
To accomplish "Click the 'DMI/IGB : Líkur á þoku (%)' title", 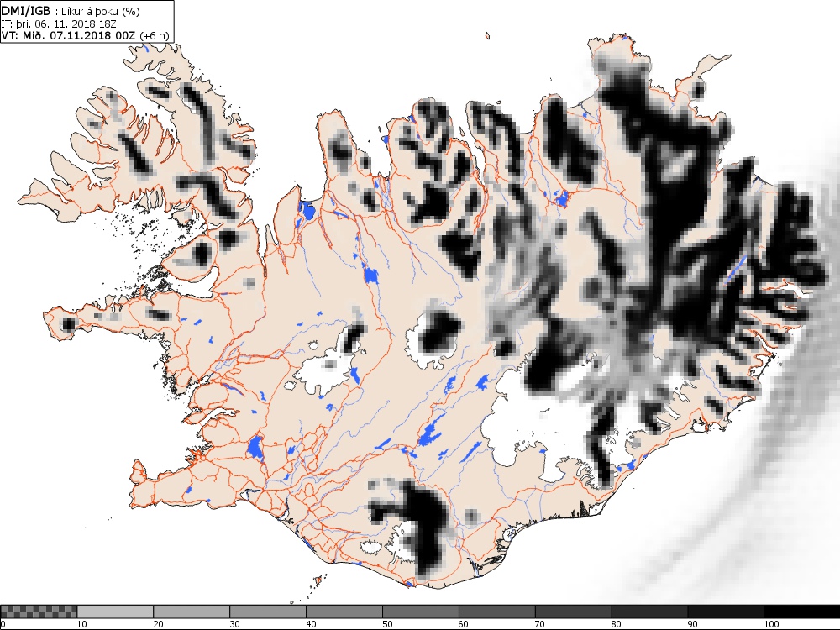I will [x=71, y=11].
